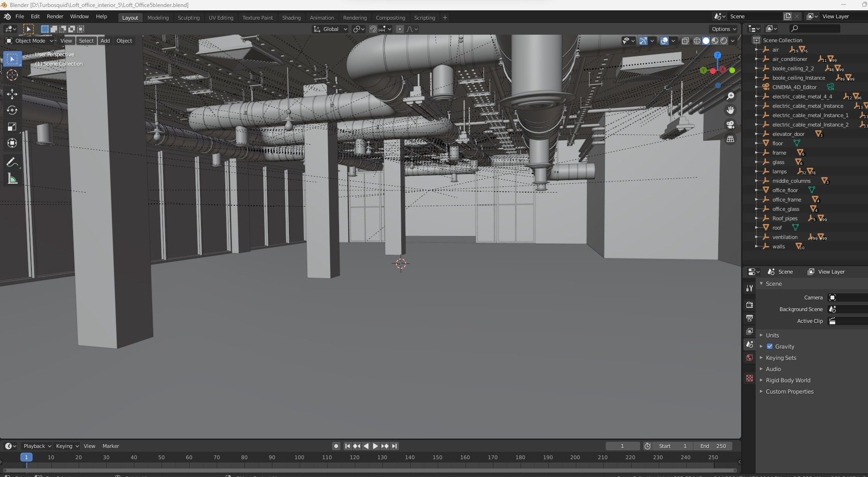Click the current frame number field
This screenshot has width=868, height=477.
tap(622, 446)
